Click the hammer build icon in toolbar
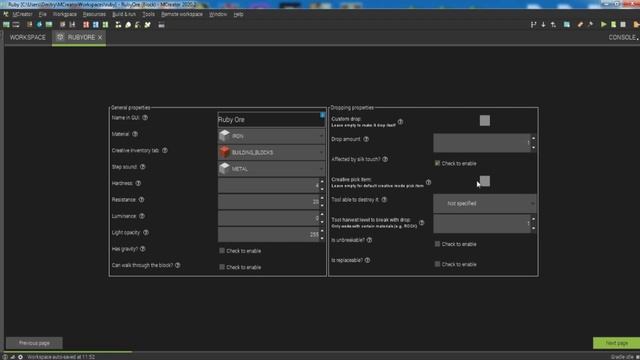This screenshot has width=640, height=360. (590, 24)
